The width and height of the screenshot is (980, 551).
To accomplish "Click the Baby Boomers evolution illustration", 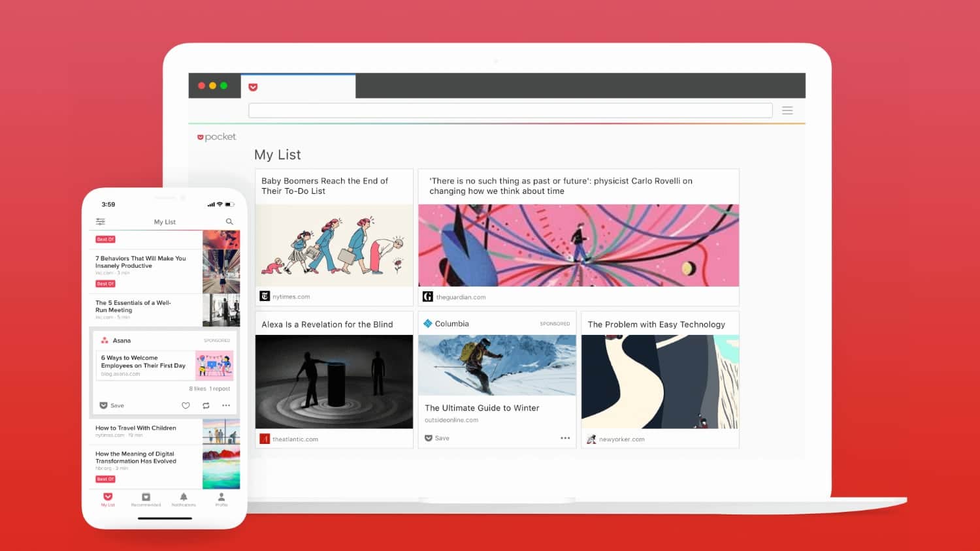I will coord(334,245).
